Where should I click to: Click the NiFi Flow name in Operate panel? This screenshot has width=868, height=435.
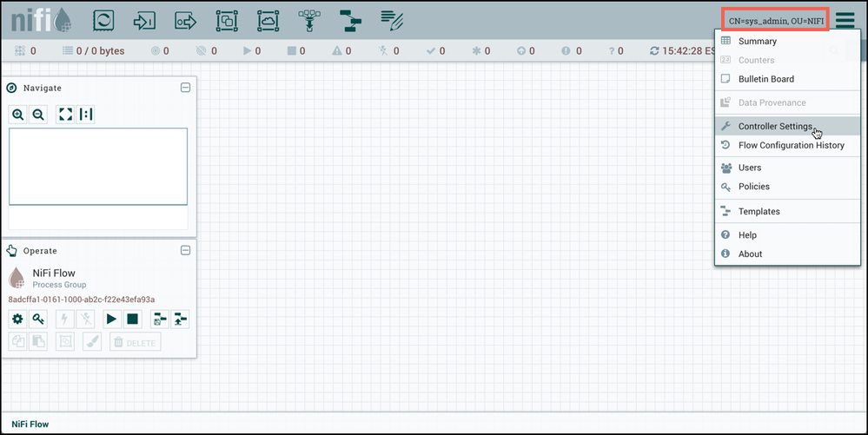(x=54, y=273)
